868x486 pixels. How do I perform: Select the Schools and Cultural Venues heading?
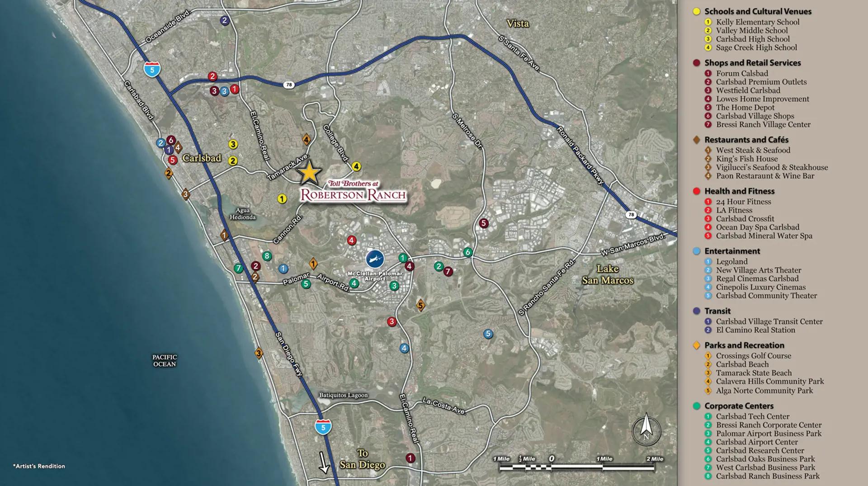coord(758,11)
